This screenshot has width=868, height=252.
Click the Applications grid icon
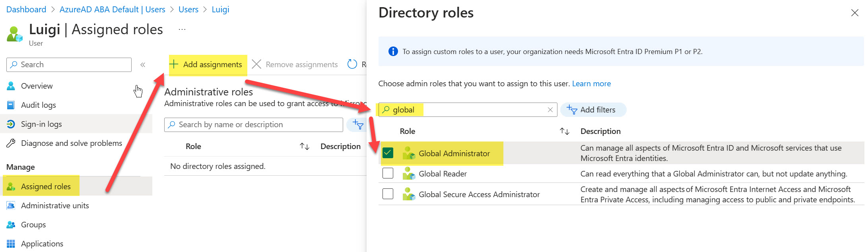(11, 244)
